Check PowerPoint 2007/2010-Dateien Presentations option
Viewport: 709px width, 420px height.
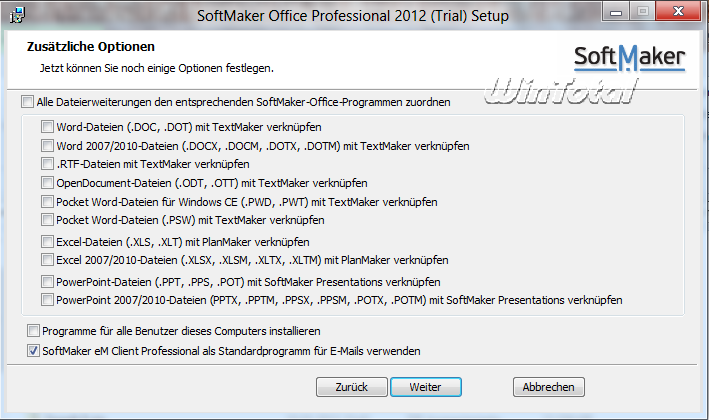[x=48, y=300]
